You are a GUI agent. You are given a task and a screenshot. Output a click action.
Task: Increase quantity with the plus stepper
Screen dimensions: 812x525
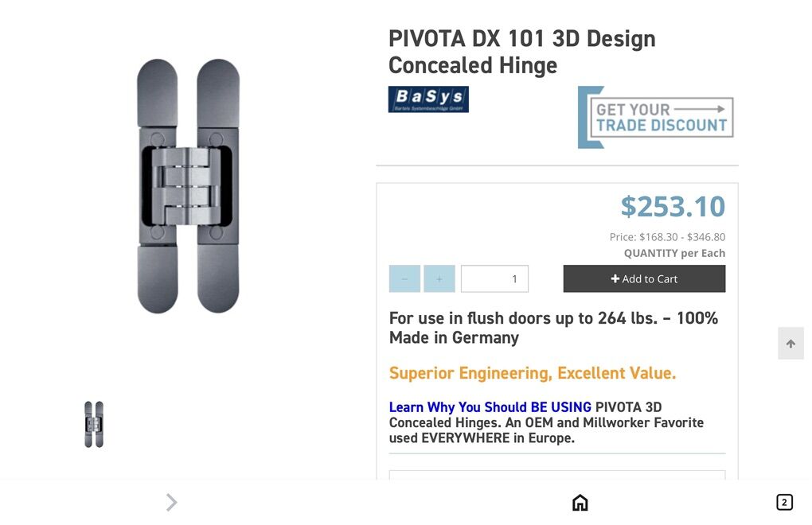click(439, 278)
